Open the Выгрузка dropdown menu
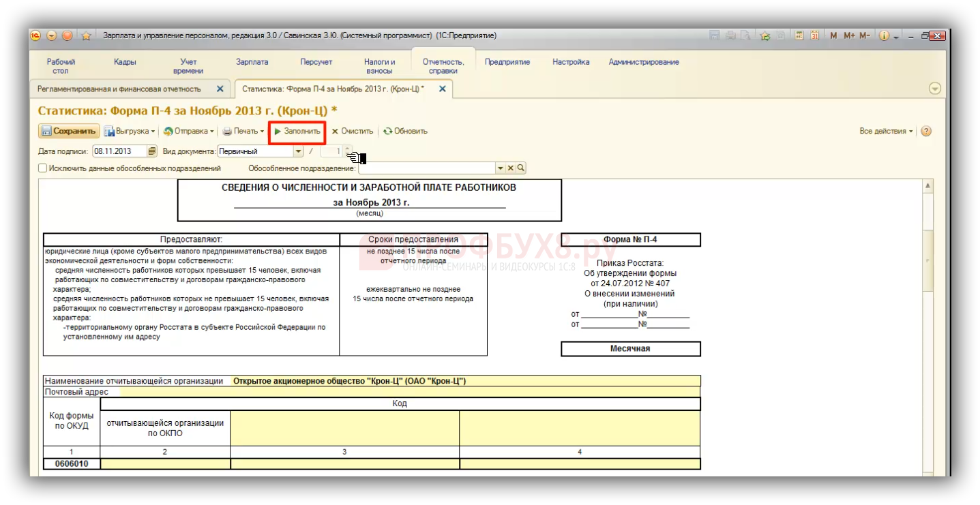Viewport: 980px width, 505px height. click(130, 132)
